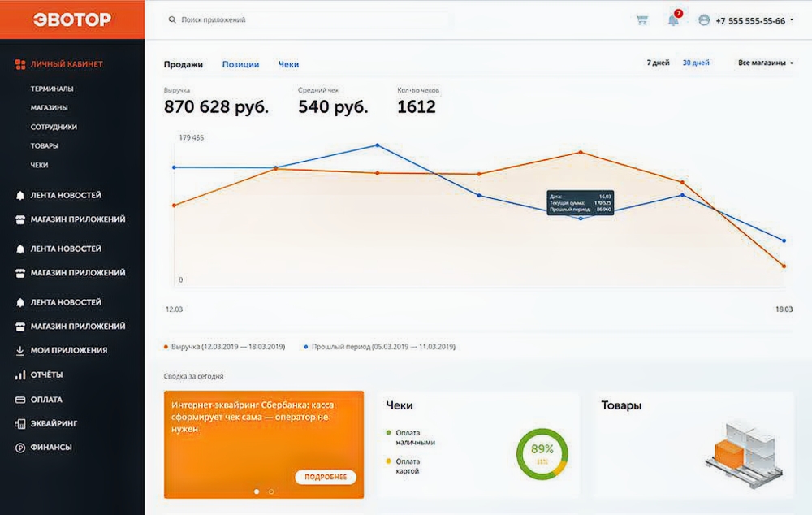Select the first banner carousel dot
The width and height of the screenshot is (812, 515).
pyautogui.click(x=257, y=491)
